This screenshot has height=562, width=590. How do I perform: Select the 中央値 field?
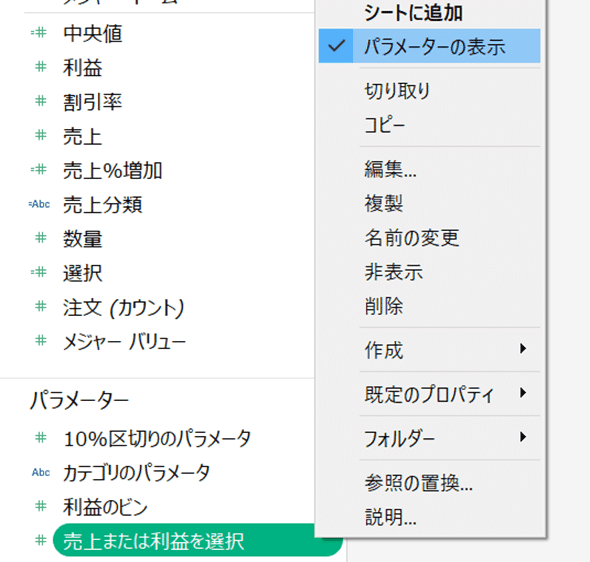[x=93, y=33]
